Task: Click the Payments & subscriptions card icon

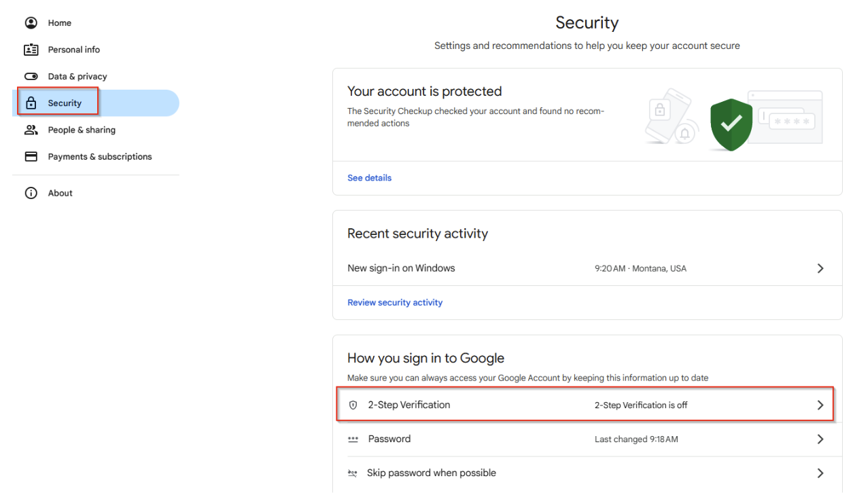Action: (x=31, y=157)
